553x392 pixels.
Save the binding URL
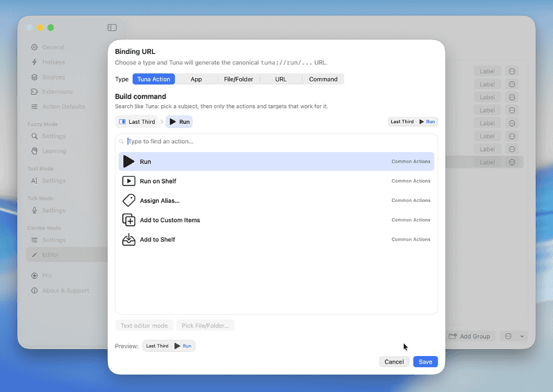pos(425,362)
